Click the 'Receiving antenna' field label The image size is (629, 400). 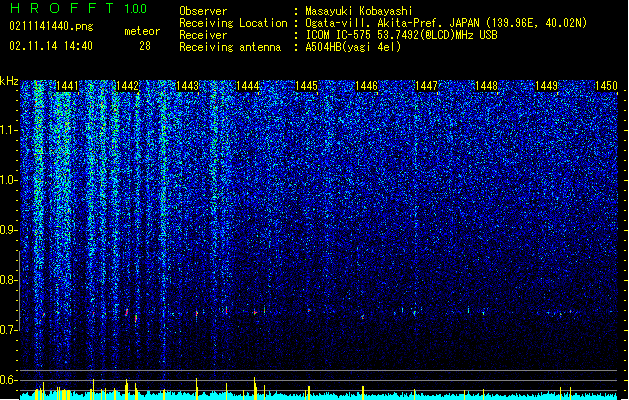click(x=230, y=47)
